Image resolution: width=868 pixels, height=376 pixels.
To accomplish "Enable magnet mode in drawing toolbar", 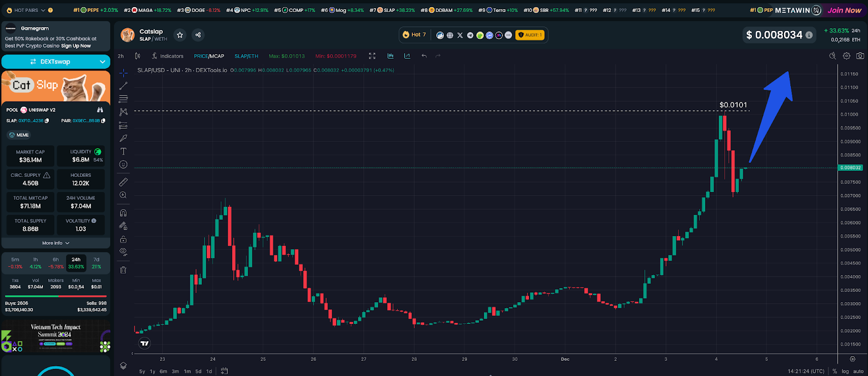I will click(x=123, y=213).
